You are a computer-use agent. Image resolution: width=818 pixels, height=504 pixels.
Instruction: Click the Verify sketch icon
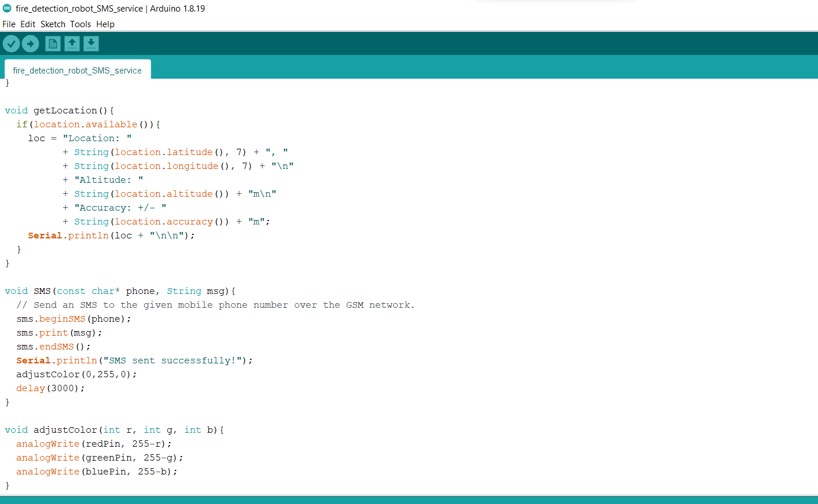pos(11,43)
